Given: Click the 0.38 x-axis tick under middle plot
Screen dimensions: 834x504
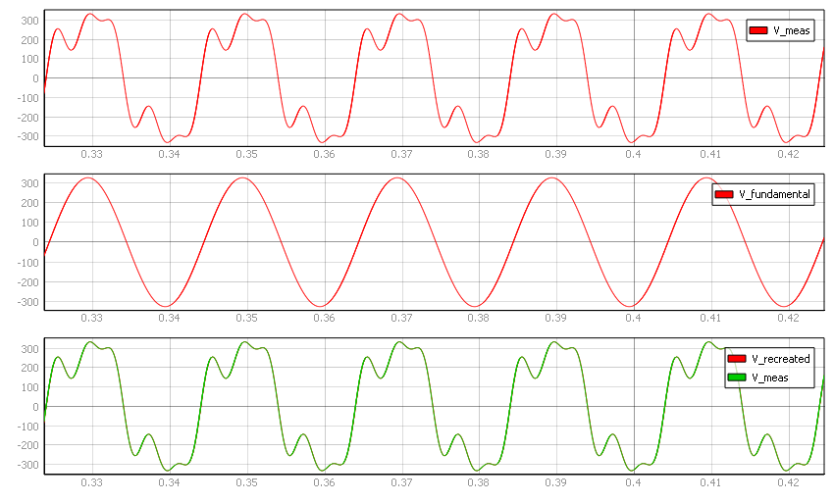Looking at the screenshot, I should click(x=479, y=318).
